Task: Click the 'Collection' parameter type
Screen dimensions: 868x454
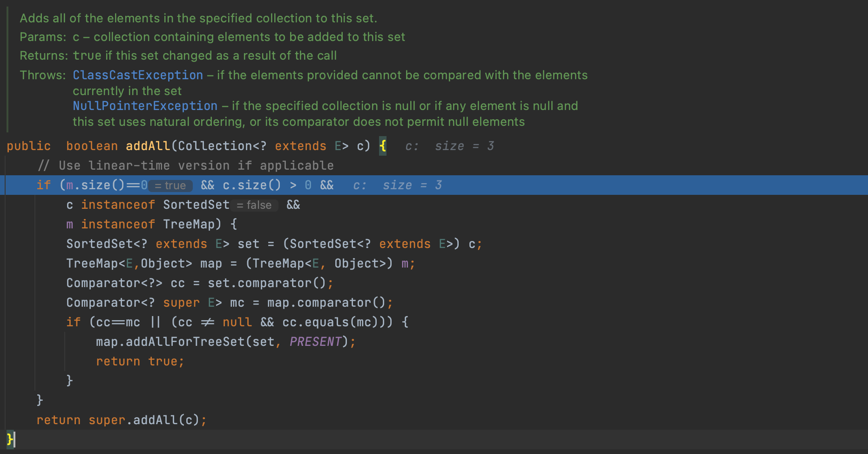Action: coord(215,146)
